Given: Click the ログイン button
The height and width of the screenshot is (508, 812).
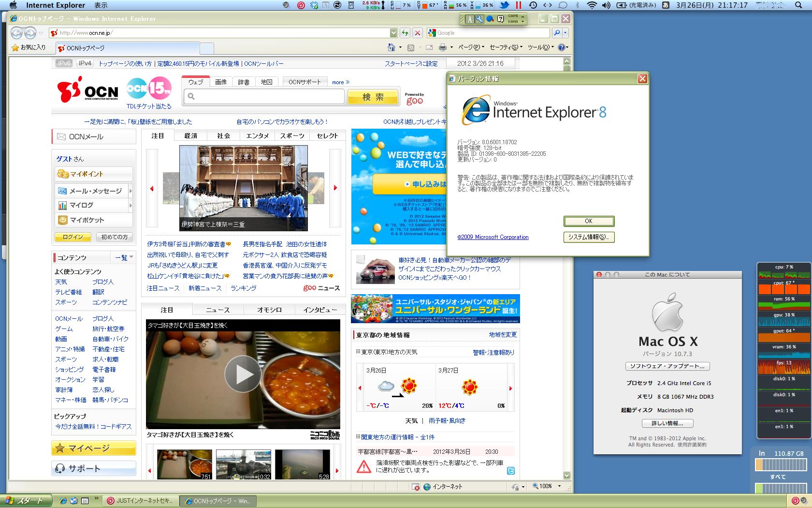Looking at the screenshot, I should (73, 237).
